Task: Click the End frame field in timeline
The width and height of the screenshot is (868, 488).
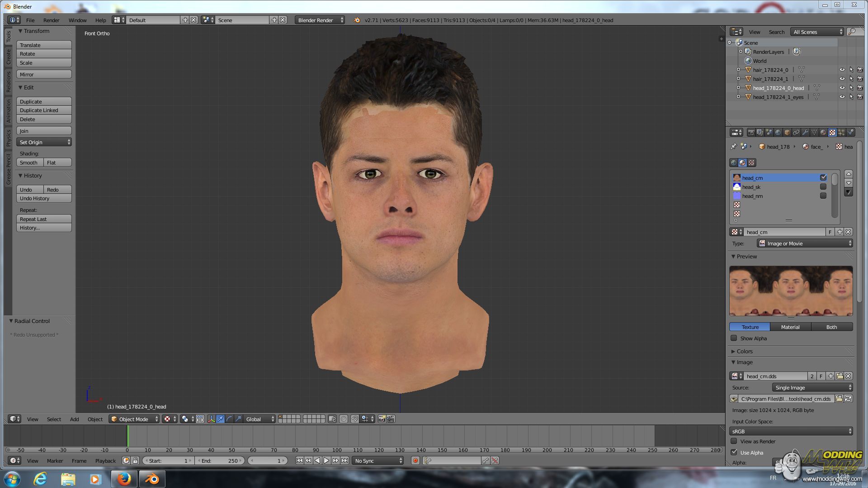Action: point(220,461)
